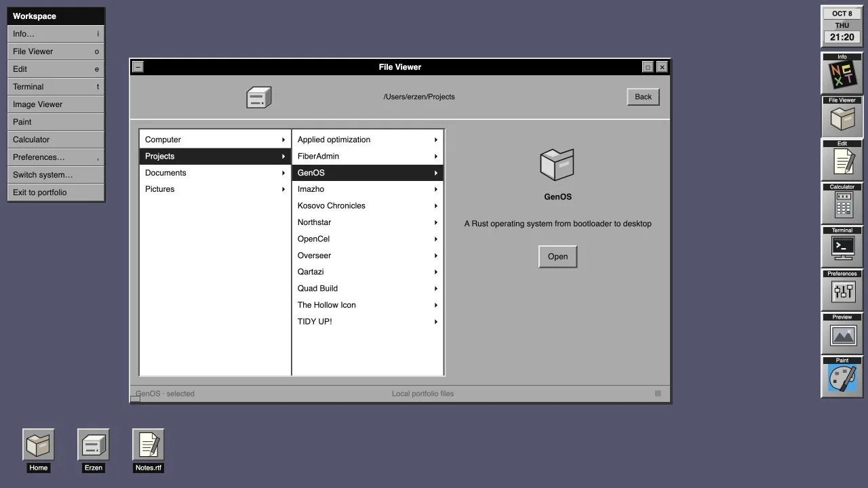Launch File Viewer from the dock
The height and width of the screenshot is (488, 868).
[842, 117]
